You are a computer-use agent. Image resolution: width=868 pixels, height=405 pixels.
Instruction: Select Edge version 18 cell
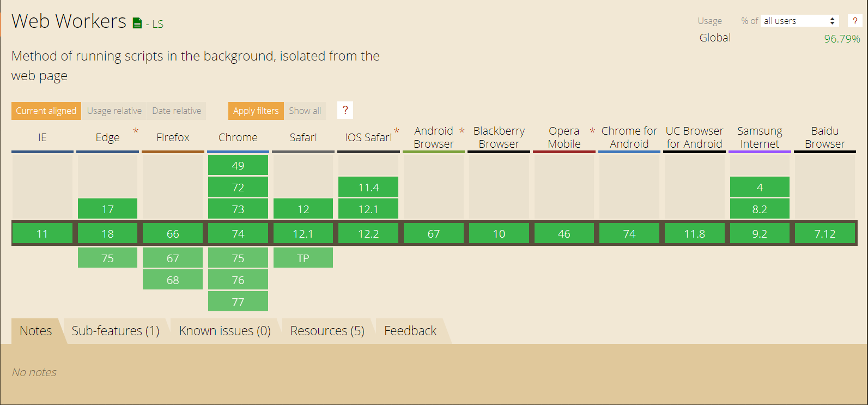click(x=107, y=233)
